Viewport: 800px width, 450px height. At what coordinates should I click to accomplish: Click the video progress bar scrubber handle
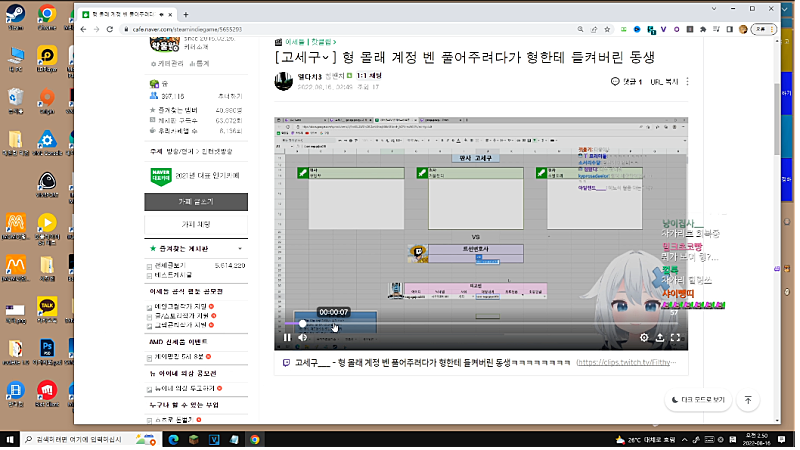coord(303,323)
